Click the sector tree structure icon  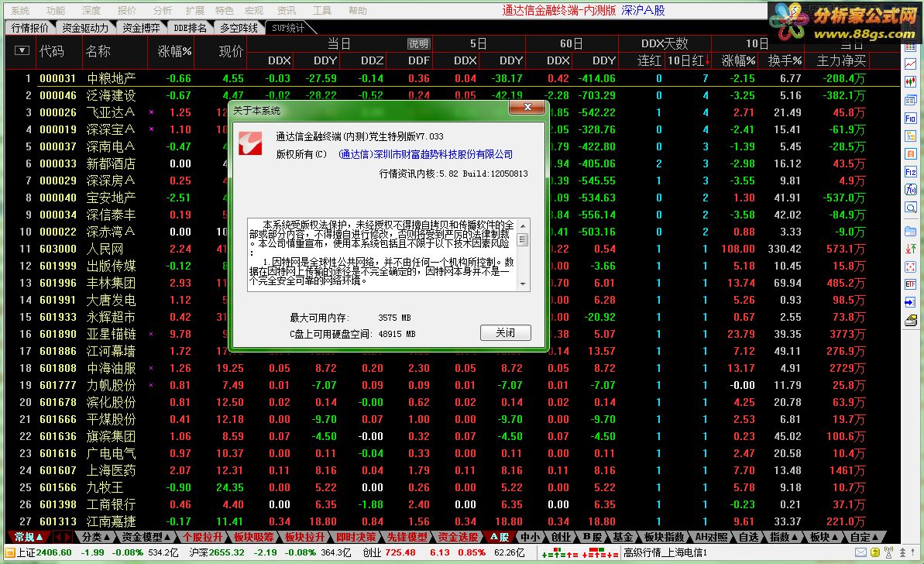click(x=911, y=136)
